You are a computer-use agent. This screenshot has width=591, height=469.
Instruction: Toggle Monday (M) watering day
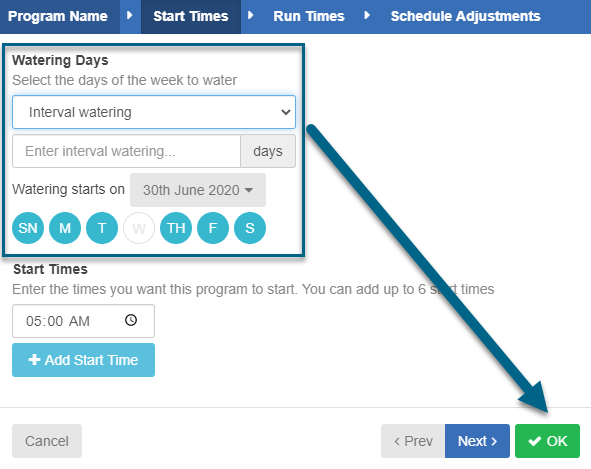point(65,228)
